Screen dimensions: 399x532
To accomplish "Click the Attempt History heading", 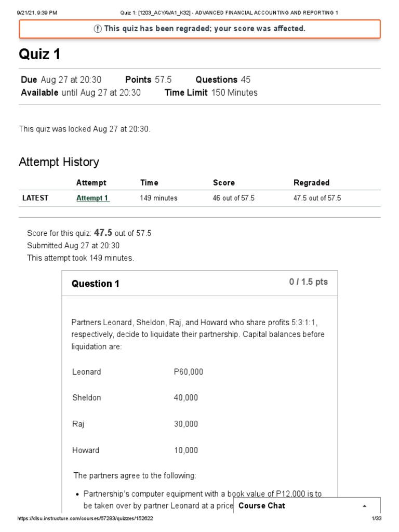I will [x=59, y=162].
